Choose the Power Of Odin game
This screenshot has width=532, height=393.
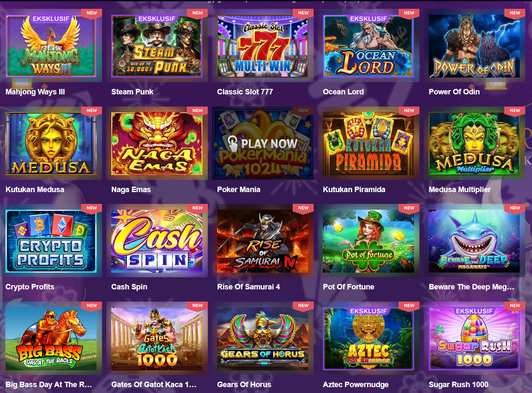[474, 46]
